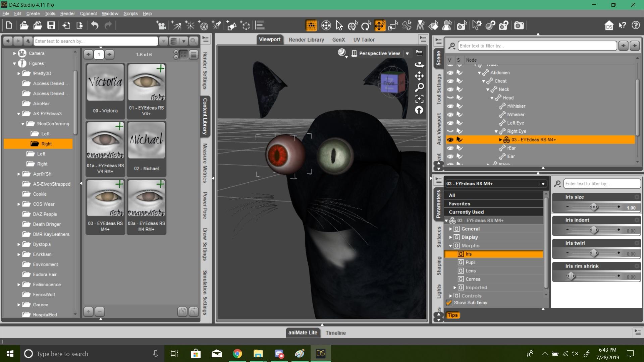Toggle visibility eye for Left Eye node

click(450, 123)
